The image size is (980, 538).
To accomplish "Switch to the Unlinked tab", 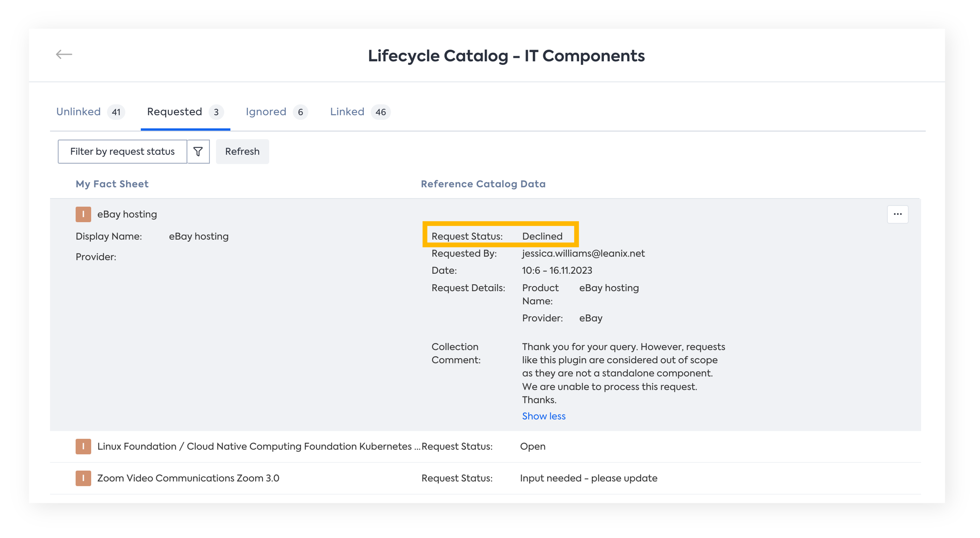I will coord(91,112).
